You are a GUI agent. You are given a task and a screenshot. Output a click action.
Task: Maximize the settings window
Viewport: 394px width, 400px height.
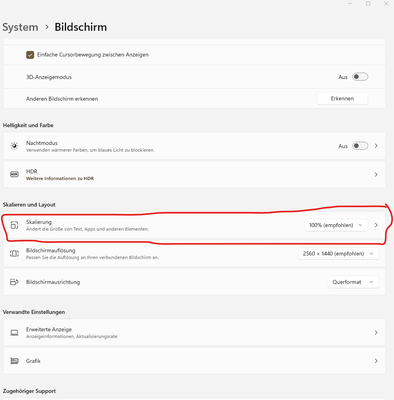pos(368,3)
